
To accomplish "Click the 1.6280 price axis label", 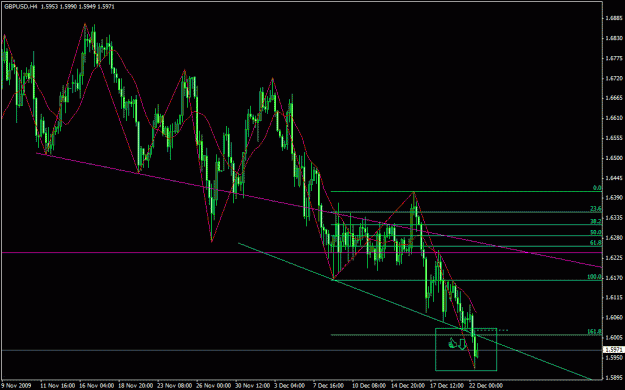I will (614, 238).
